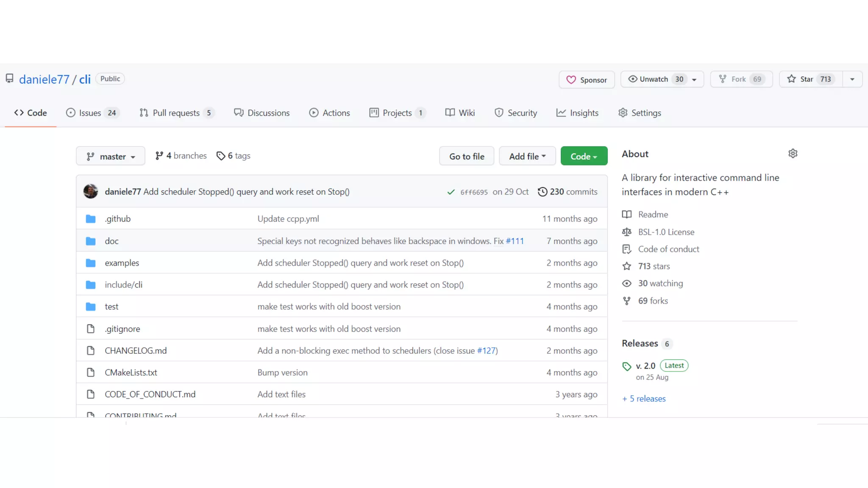868x488 pixels.
Task: Open the Pull requests tab
Action: point(176,113)
